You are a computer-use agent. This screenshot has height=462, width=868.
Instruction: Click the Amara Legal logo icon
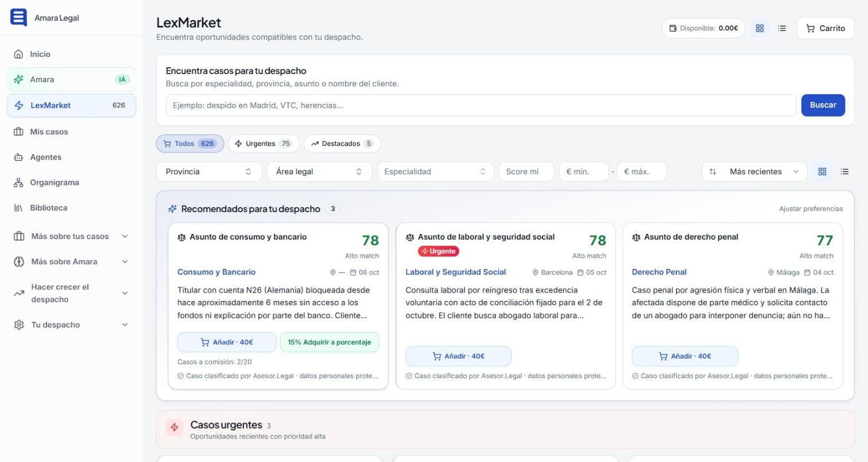[x=18, y=17]
